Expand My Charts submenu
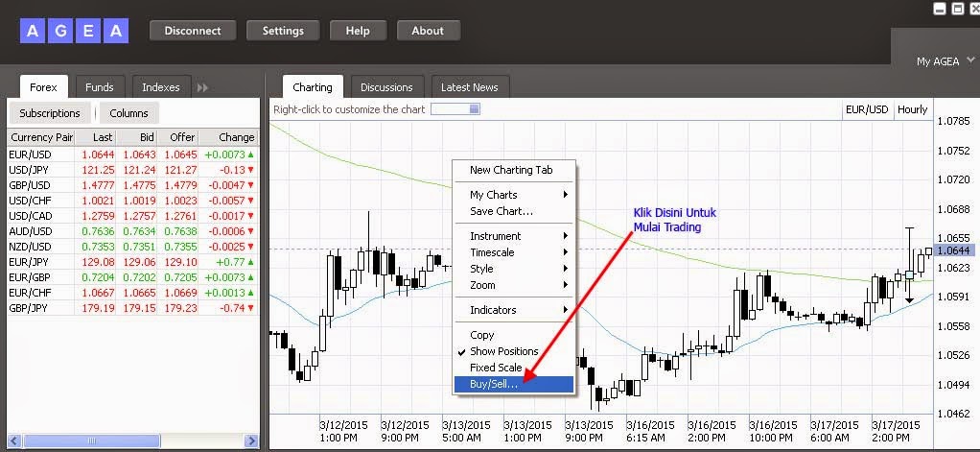Screen dimensions: 980x452 [513, 195]
